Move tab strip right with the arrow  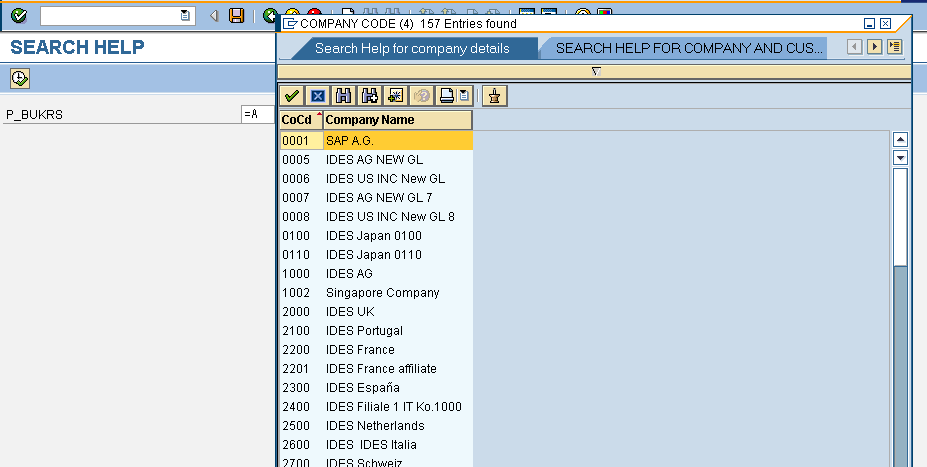[x=874, y=47]
